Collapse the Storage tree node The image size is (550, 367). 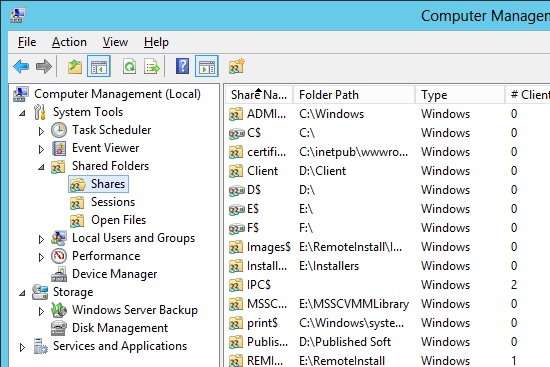22,293
